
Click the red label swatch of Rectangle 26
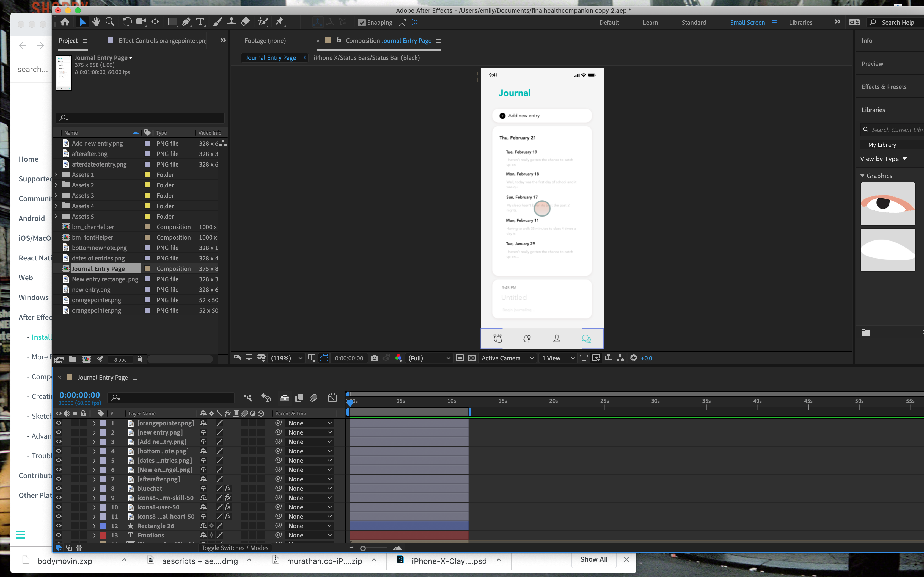[103, 525]
